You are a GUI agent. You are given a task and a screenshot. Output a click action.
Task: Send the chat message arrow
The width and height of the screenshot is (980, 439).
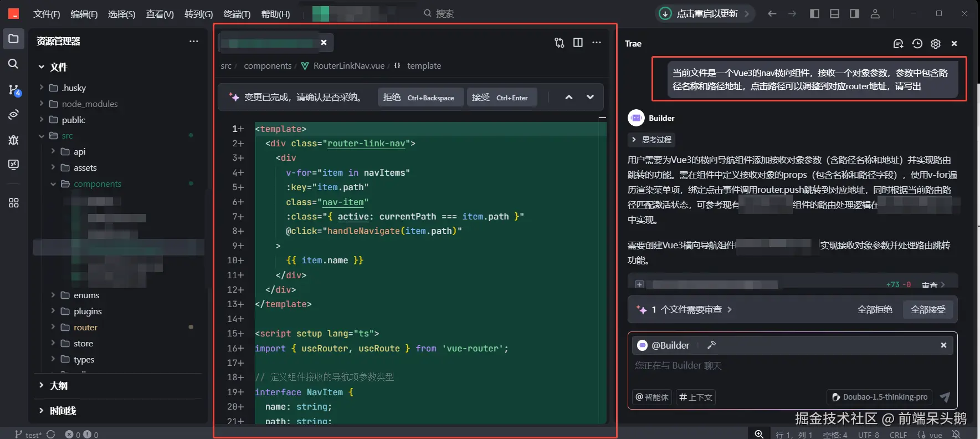pyautogui.click(x=945, y=397)
